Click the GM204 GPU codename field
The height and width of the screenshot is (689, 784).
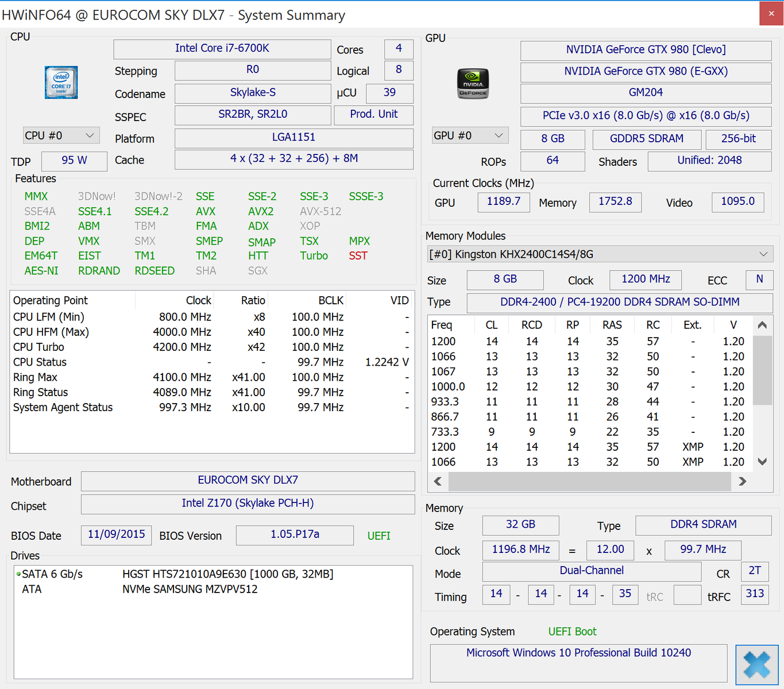tap(646, 93)
